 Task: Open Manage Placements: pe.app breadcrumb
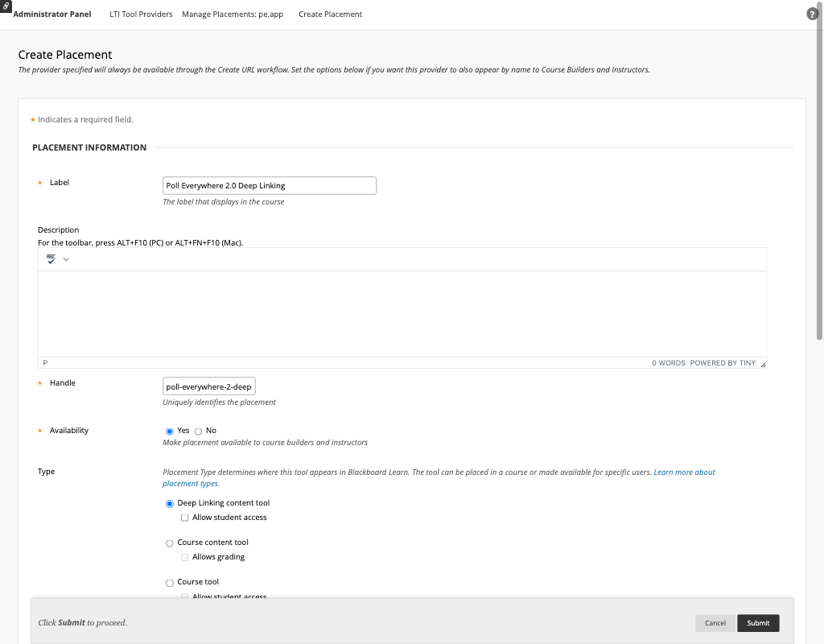[233, 14]
